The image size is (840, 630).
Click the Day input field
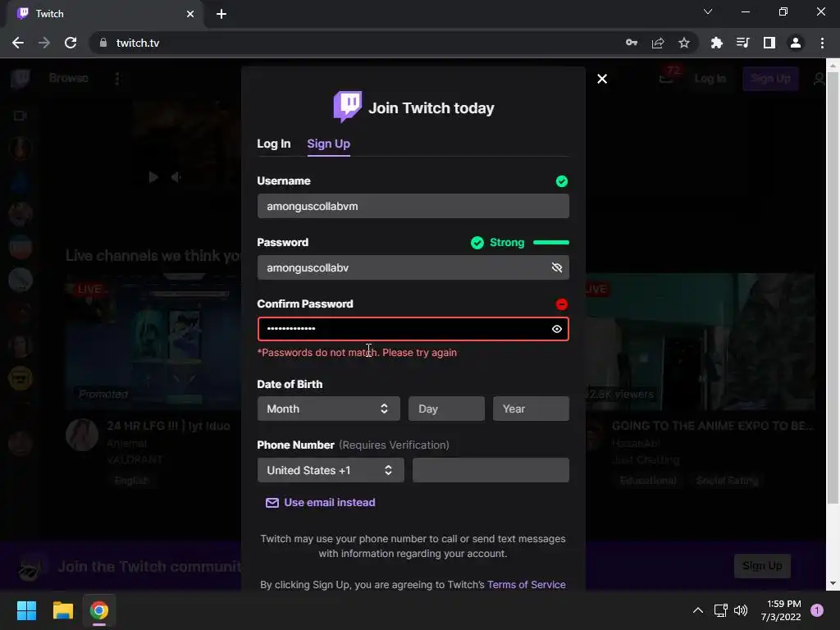pyautogui.click(x=446, y=409)
